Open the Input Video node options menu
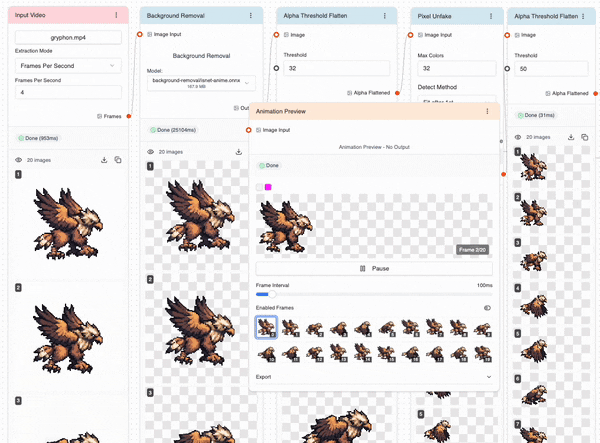 coord(116,15)
